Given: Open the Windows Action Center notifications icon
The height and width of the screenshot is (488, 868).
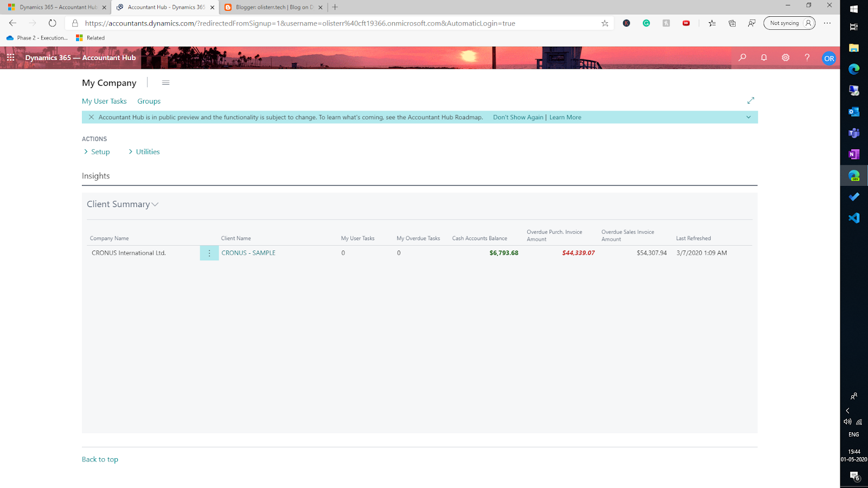Looking at the screenshot, I should pyautogui.click(x=854, y=476).
